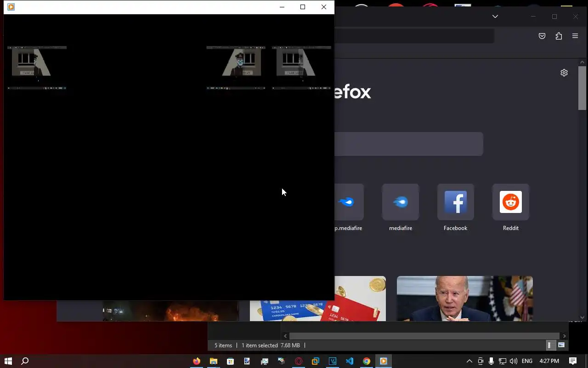
Task: Click the Firefox vertical scrollbar thumb
Action: click(582, 88)
